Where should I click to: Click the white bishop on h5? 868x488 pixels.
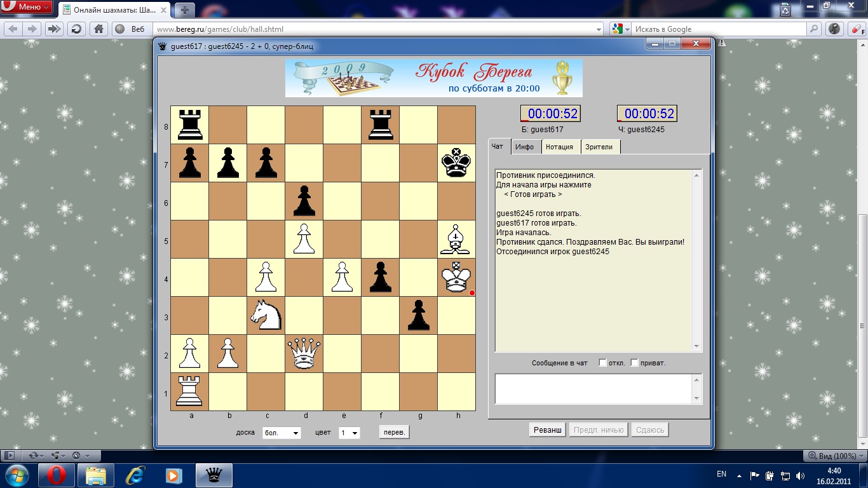[456, 239]
